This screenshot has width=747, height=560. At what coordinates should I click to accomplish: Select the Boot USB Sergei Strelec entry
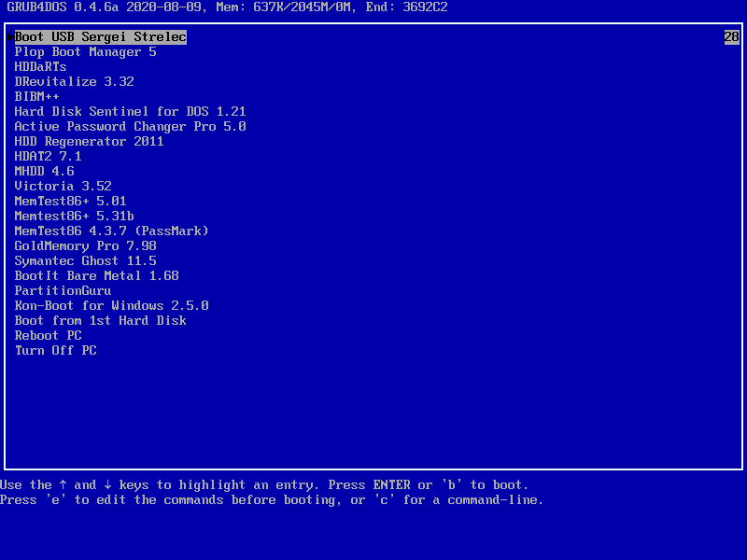(x=100, y=37)
